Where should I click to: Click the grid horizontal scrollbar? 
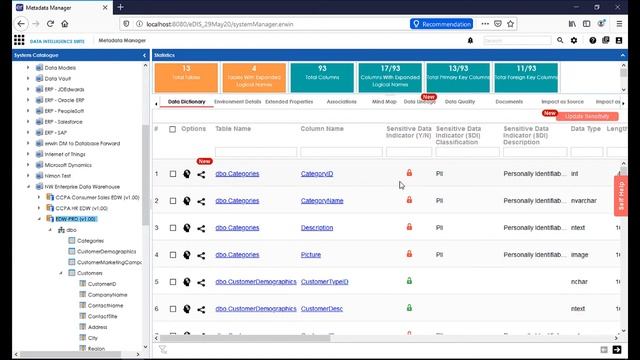point(245,338)
